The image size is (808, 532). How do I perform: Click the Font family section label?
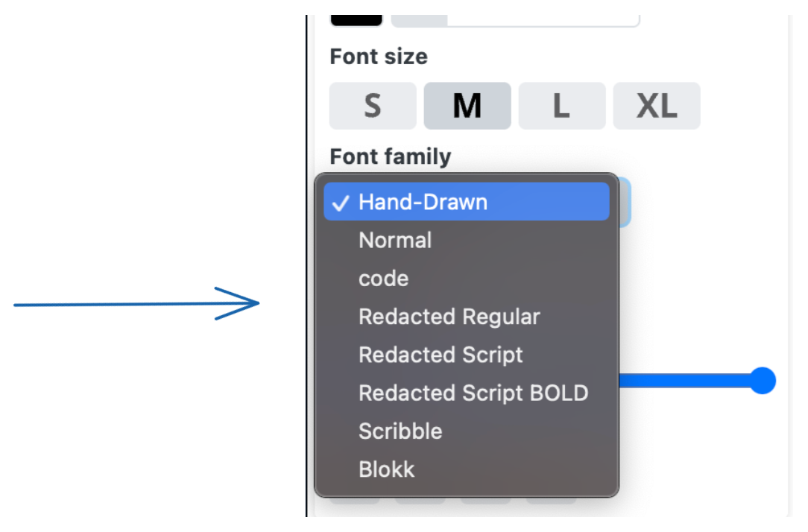point(390,156)
